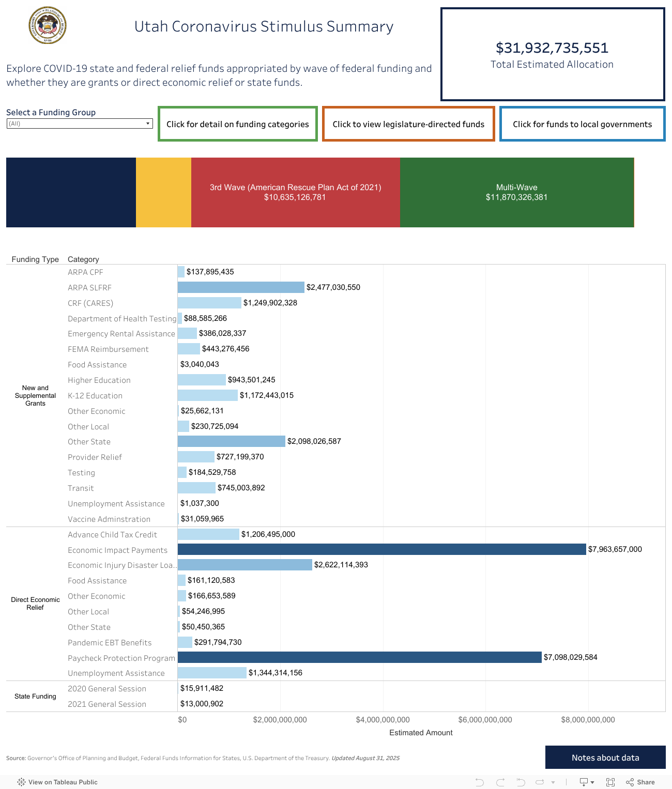This screenshot has height=789, width=672.
Task: Click for funds to local governments
Action: (583, 124)
